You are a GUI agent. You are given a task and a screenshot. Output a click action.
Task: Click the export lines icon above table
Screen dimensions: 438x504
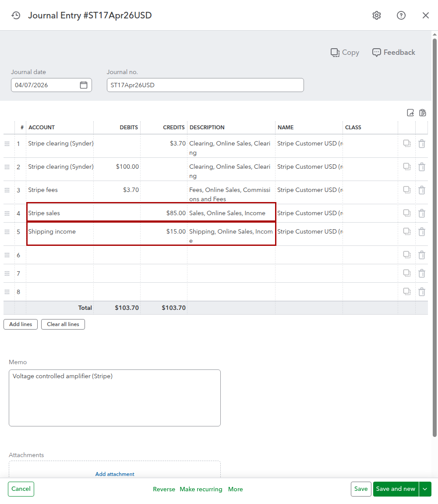click(x=410, y=113)
